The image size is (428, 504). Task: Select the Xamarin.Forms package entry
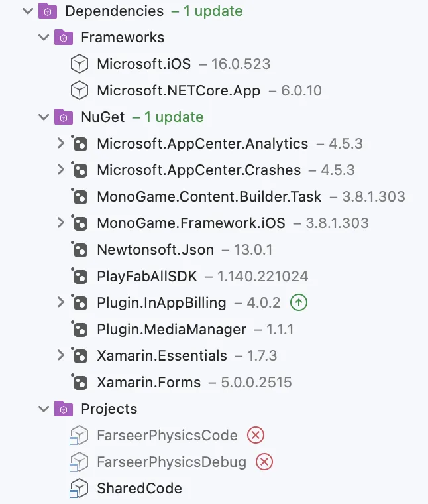click(x=148, y=383)
